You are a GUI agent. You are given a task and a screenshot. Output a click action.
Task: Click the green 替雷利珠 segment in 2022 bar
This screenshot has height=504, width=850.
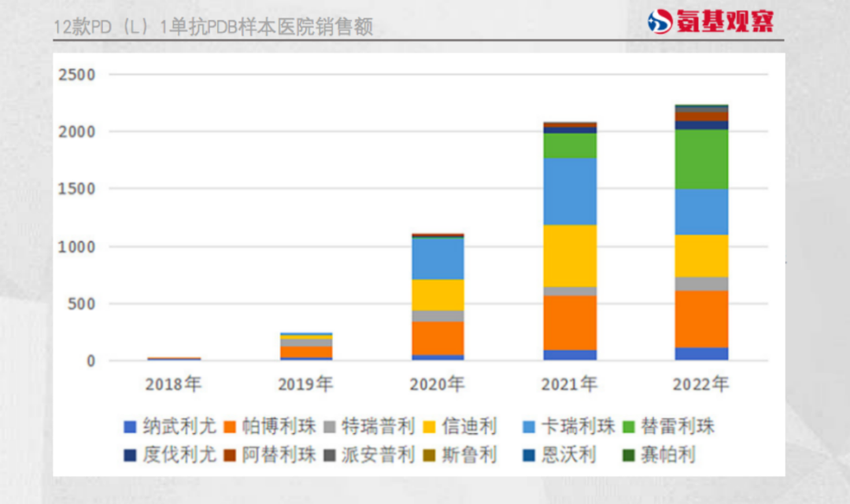[x=701, y=159]
